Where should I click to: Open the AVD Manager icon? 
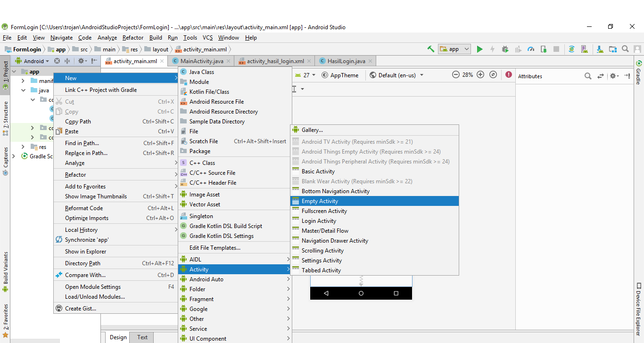[584, 49]
